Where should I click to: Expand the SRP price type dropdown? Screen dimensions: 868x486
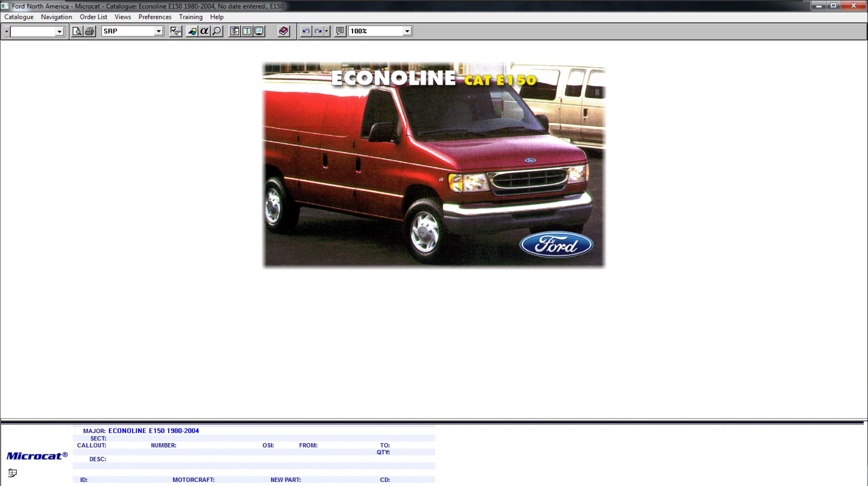[159, 31]
